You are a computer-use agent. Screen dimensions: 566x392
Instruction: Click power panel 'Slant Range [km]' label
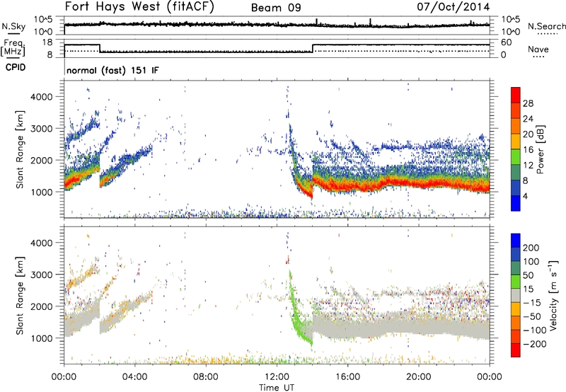click(x=21, y=149)
